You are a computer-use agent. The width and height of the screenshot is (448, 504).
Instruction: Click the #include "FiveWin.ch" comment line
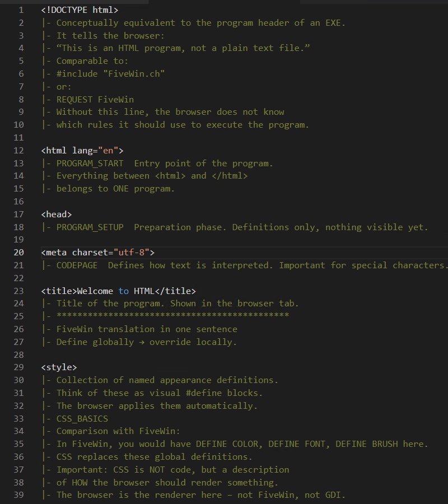(x=110, y=74)
